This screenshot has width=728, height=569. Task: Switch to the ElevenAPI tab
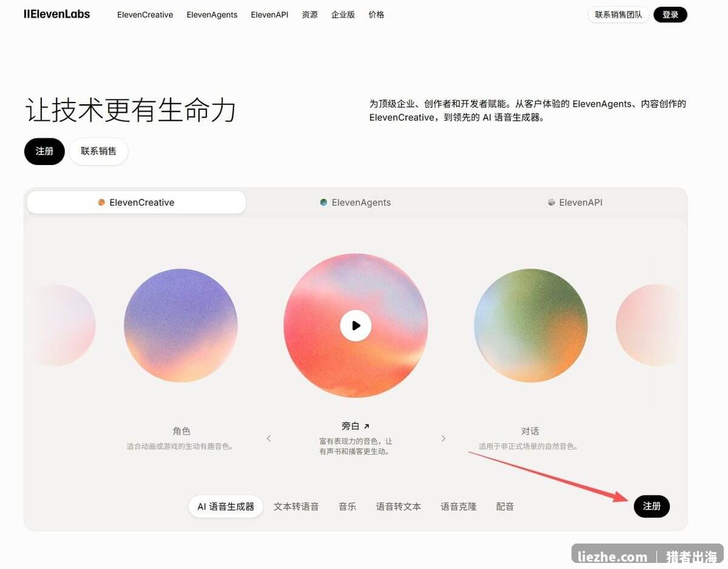[x=575, y=203]
